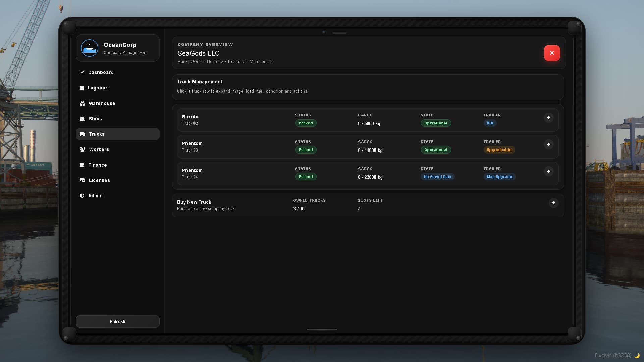Click the Logbook book icon
This screenshot has height=362, width=644.
click(82, 88)
